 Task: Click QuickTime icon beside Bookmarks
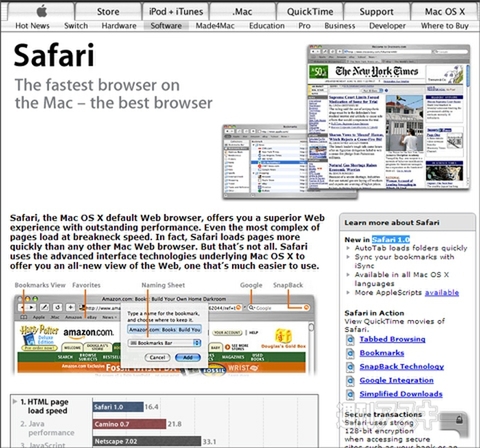click(x=350, y=354)
